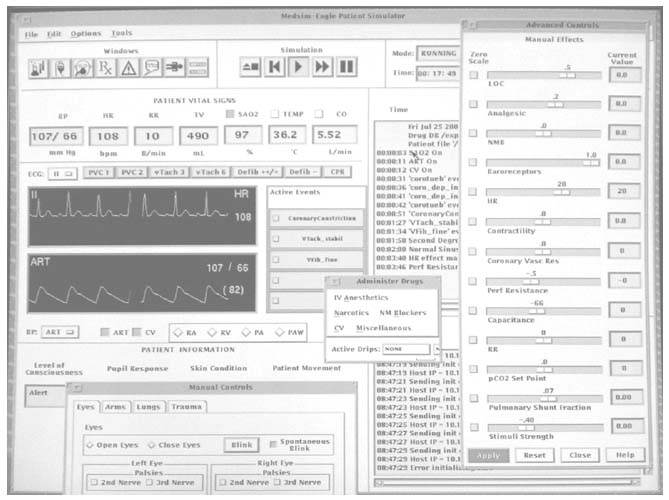Image resolution: width=669 pixels, height=500 pixels.
Task: Fast-forward the simulation
Action: (x=322, y=67)
